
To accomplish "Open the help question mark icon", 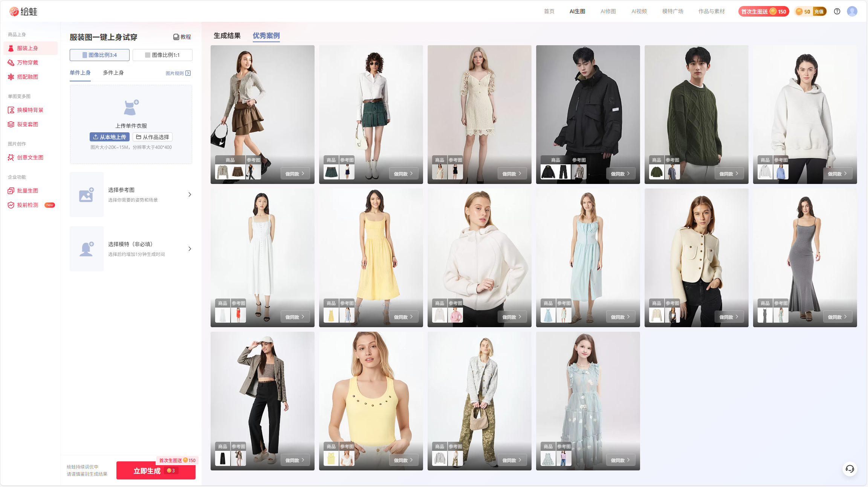I will pyautogui.click(x=837, y=11).
